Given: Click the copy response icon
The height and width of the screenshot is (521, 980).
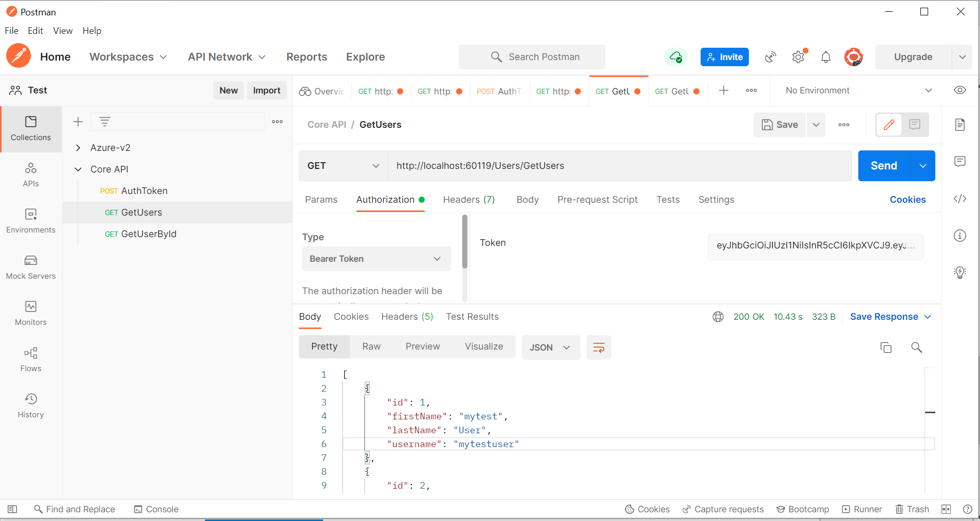Looking at the screenshot, I should pyautogui.click(x=886, y=348).
